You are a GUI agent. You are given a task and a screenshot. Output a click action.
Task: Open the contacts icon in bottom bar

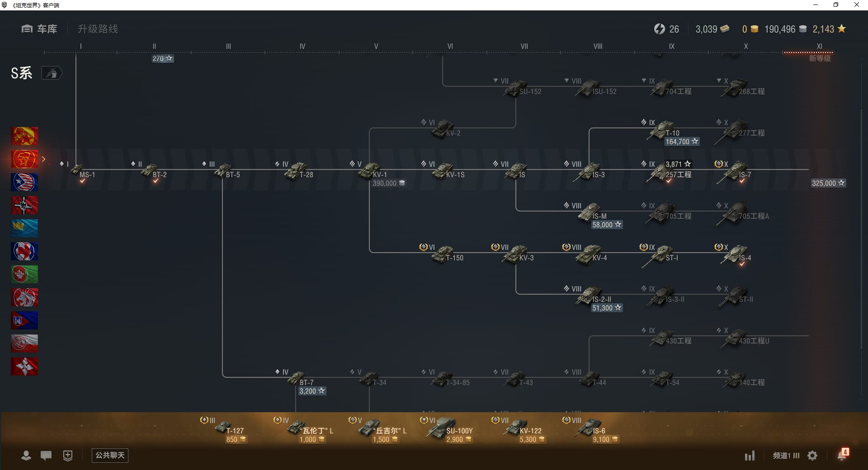pos(26,456)
